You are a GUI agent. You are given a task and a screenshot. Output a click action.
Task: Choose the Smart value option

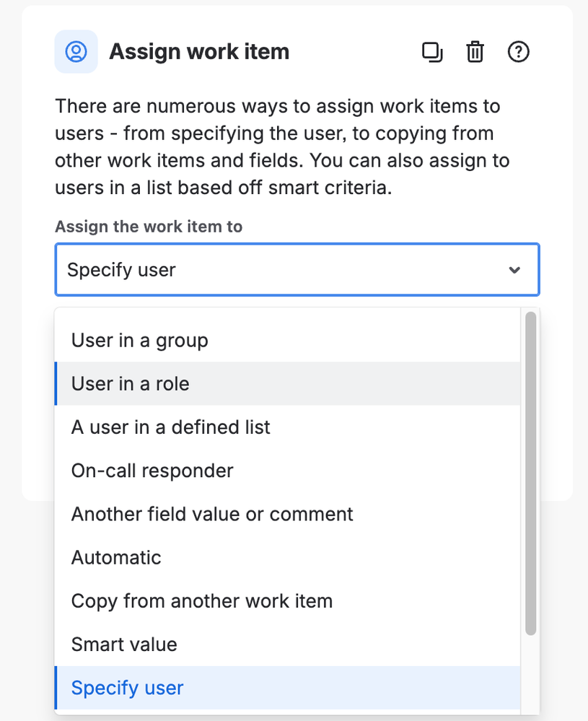(124, 644)
